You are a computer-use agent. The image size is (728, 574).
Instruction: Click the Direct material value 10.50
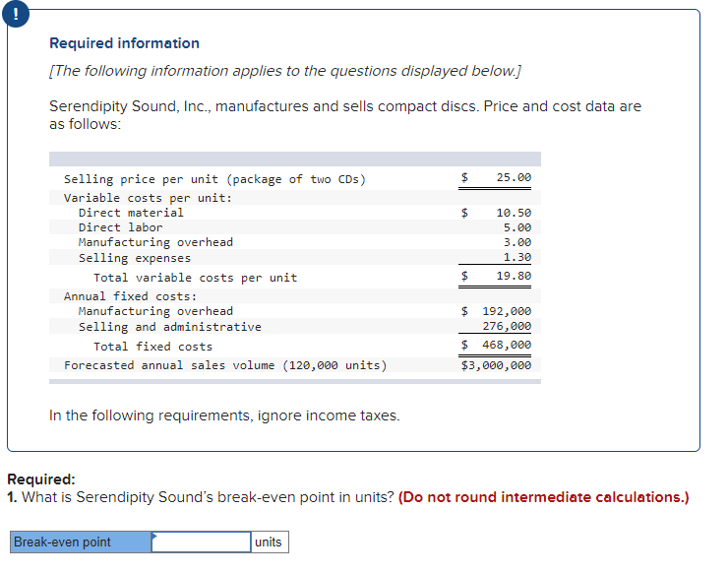point(514,213)
